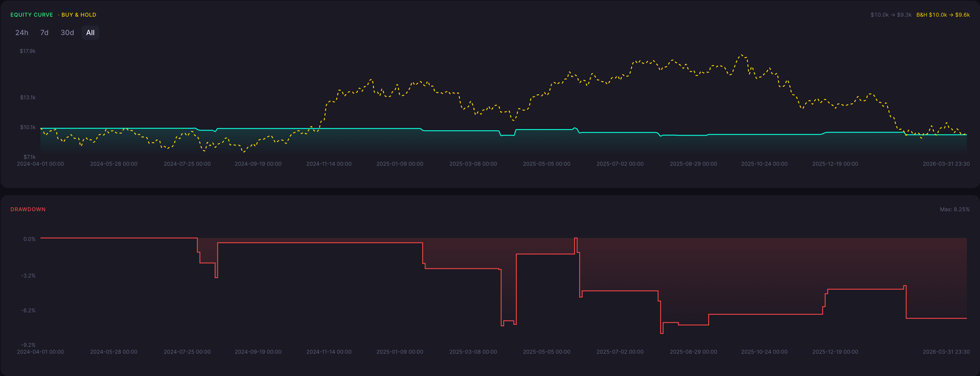This screenshot has width=980, height=376.
Task: Click the BUY & HOLD legend label
Action: tap(79, 15)
